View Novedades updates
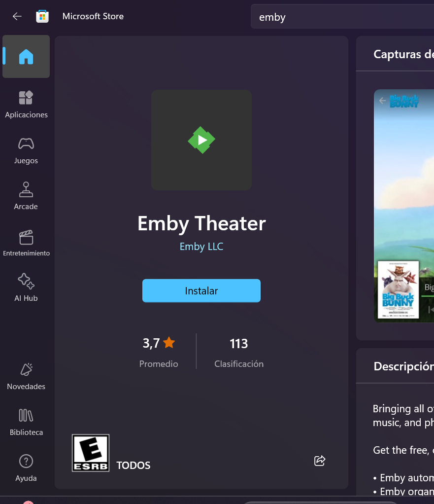Viewport: 434px width, 504px height. [x=26, y=376]
